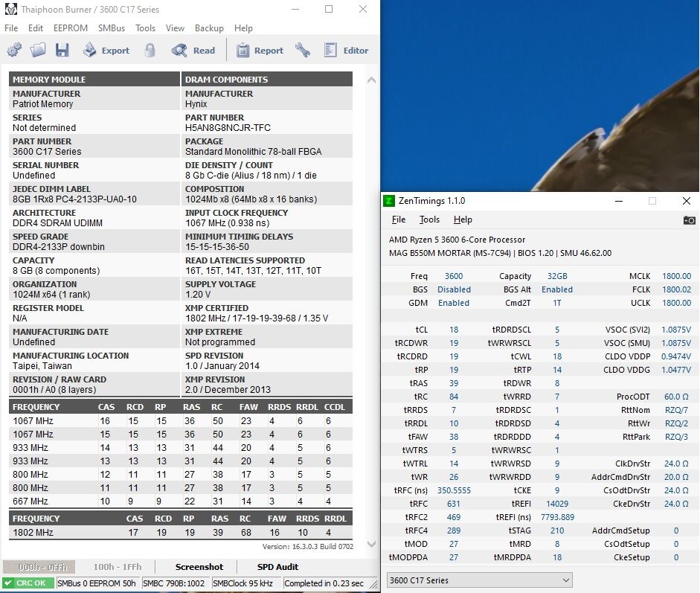Click the Export toolbar button

click(106, 50)
